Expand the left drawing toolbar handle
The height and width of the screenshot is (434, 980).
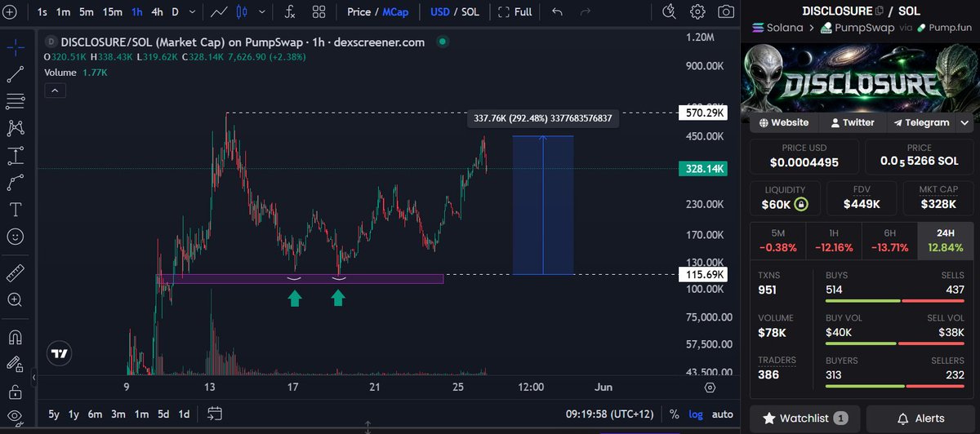34,378
